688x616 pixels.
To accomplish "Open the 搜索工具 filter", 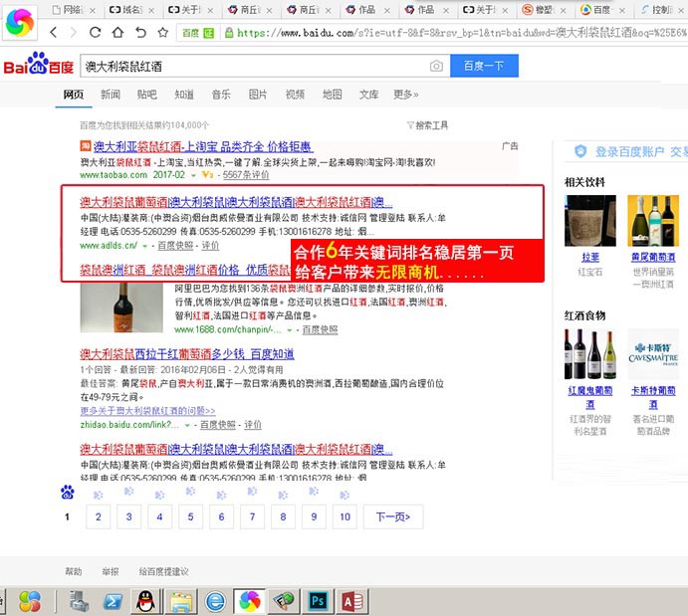I will (427, 125).
